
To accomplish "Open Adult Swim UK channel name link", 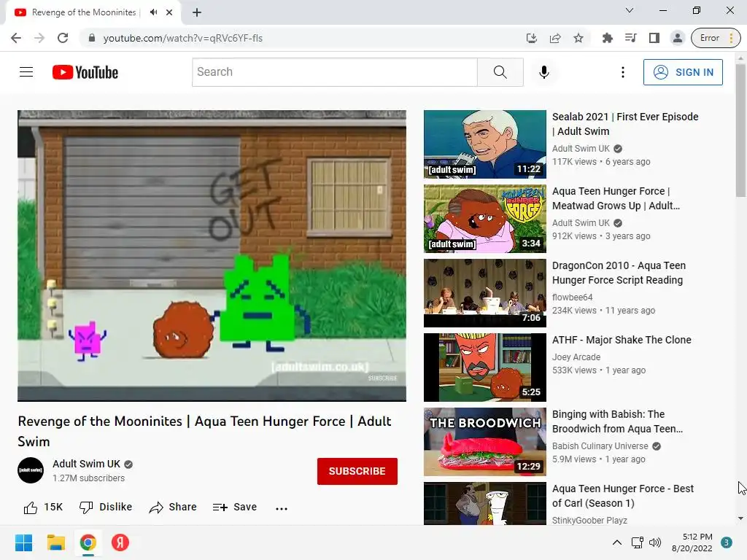I will coord(86,464).
